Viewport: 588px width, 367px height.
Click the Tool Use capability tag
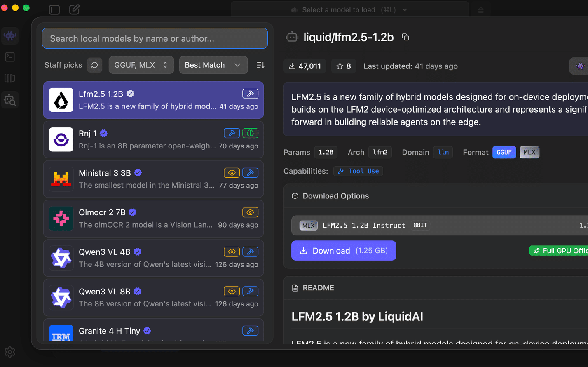358,171
